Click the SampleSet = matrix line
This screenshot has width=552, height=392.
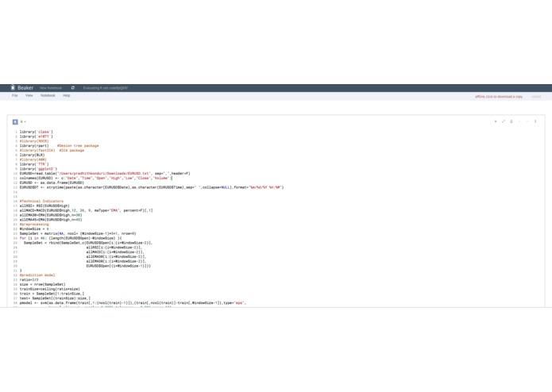click(x=78, y=233)
